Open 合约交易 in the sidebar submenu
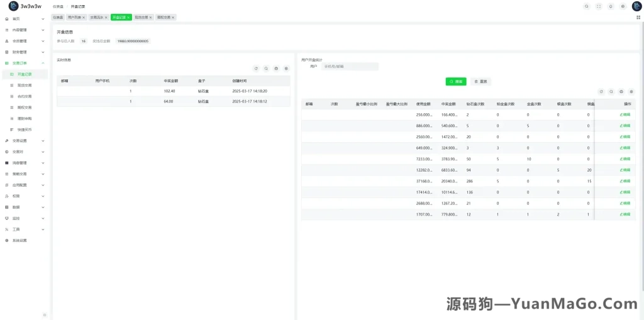Viewport: 644px width, 320px height. tap(25, 97)
